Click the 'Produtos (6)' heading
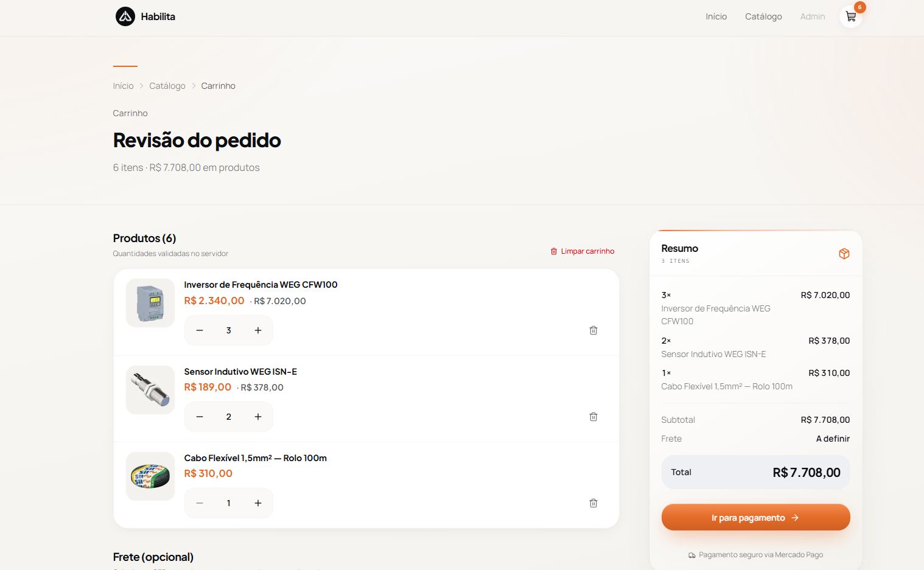The width and height of the screenshot is (924, 570). click(144, 238)
